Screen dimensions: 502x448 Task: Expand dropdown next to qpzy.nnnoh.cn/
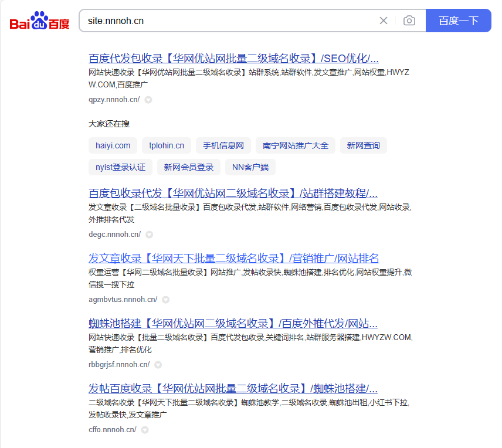point(148,100)
